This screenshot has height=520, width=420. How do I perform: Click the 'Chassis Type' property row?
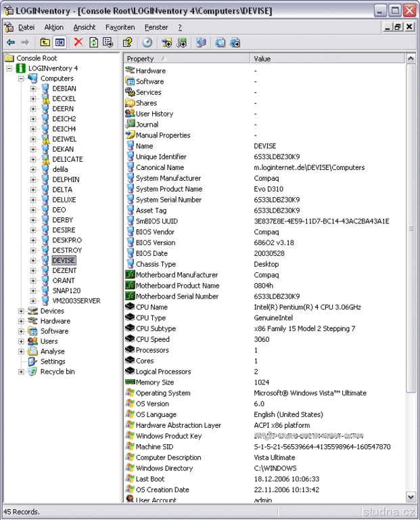click(264, 264)
